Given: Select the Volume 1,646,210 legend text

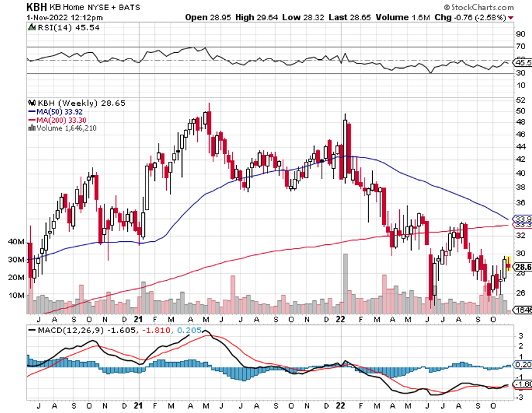Looking at the screenshot, I should coord(67,128).
